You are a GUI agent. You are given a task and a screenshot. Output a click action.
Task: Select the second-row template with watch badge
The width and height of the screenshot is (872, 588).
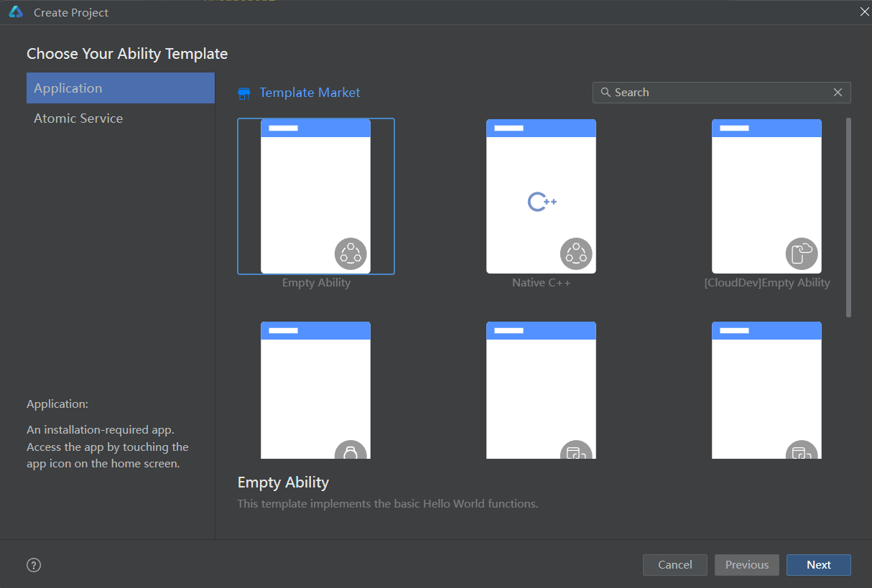point(316,390)
